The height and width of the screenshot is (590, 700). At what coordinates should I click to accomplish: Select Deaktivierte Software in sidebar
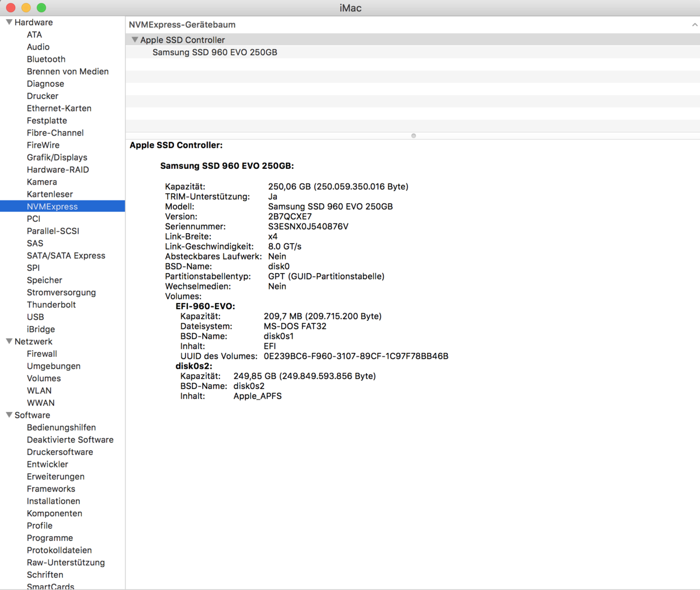click(70, 440)
